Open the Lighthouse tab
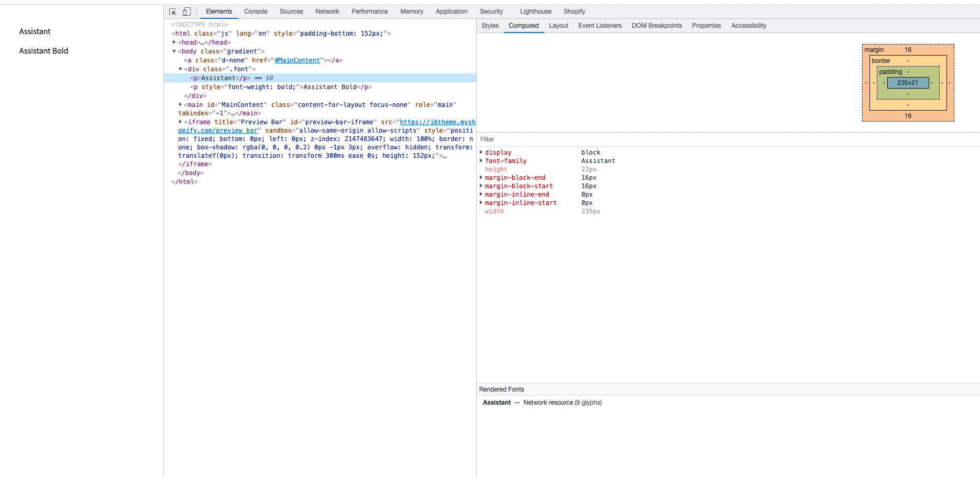This screenshot has width=980, height=477. 536,12
